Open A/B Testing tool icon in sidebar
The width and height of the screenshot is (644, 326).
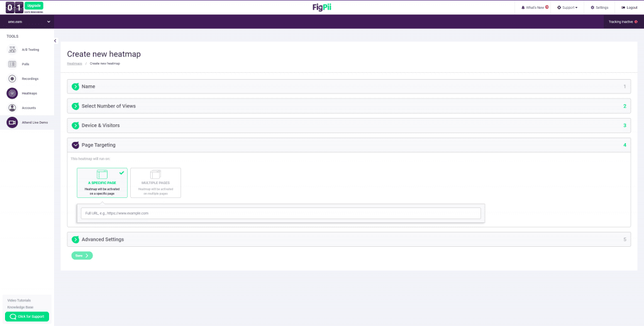pyautogui.click(x=12, y=50)
